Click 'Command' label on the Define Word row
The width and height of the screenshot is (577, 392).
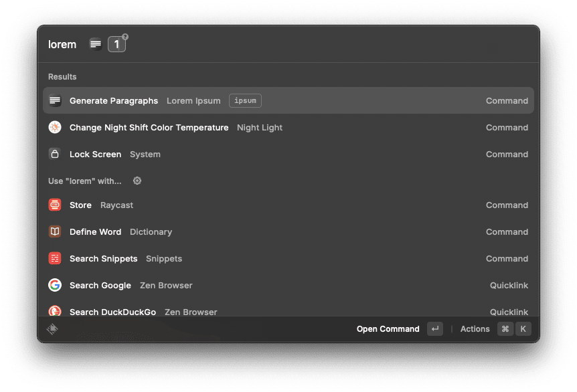pos(507,231)
